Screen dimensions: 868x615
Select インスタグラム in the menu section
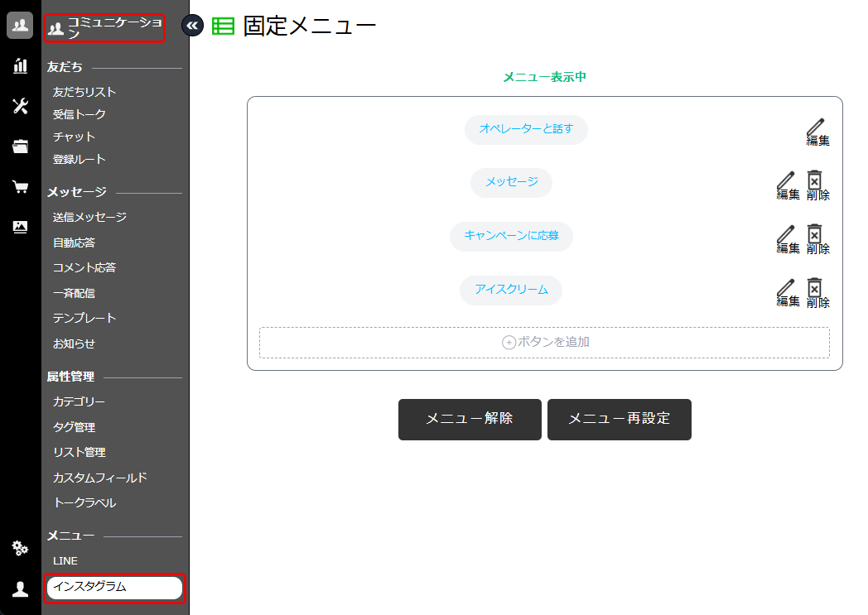coord(114,587)
